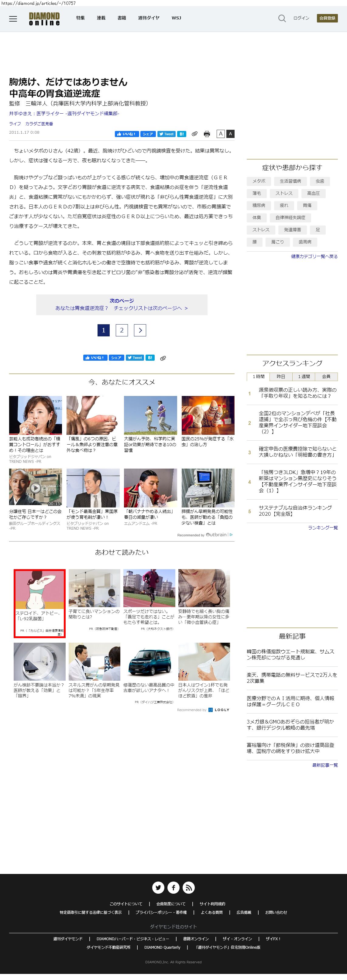Open the Facebook icon in footer

[173, 888]
